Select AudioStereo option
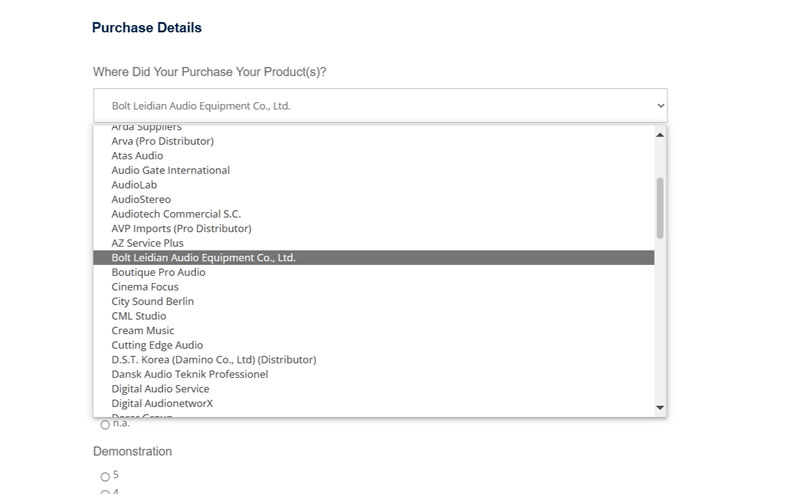800x494 pixels. point(141,199)
